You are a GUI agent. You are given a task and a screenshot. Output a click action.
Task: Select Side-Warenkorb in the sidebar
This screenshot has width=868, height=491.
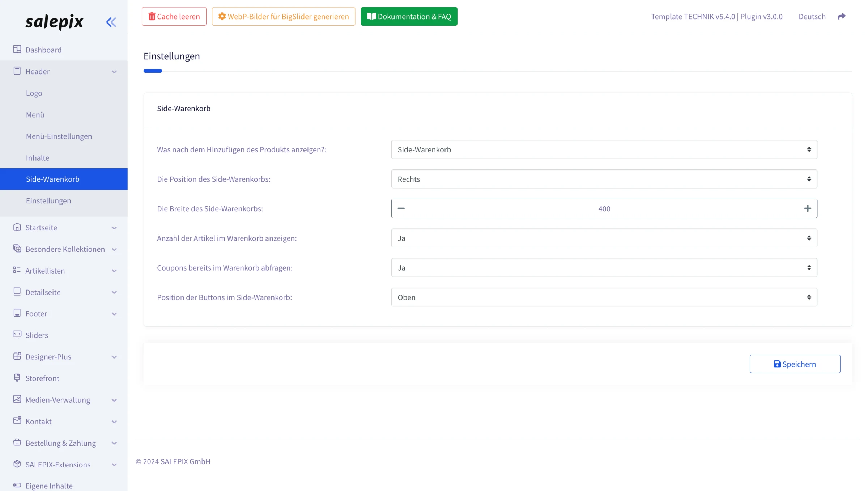(64, 179)
